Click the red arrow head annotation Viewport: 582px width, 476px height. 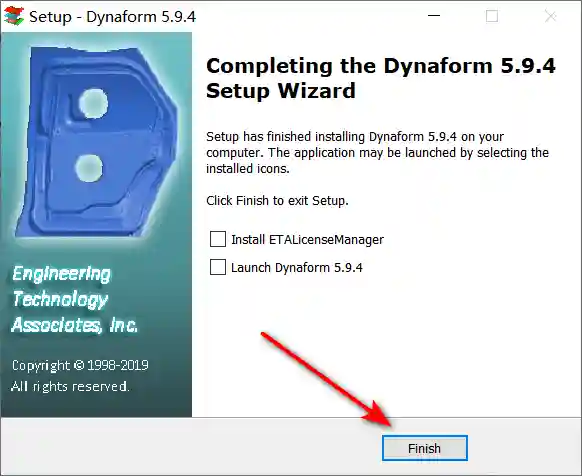tap(378, 415)
